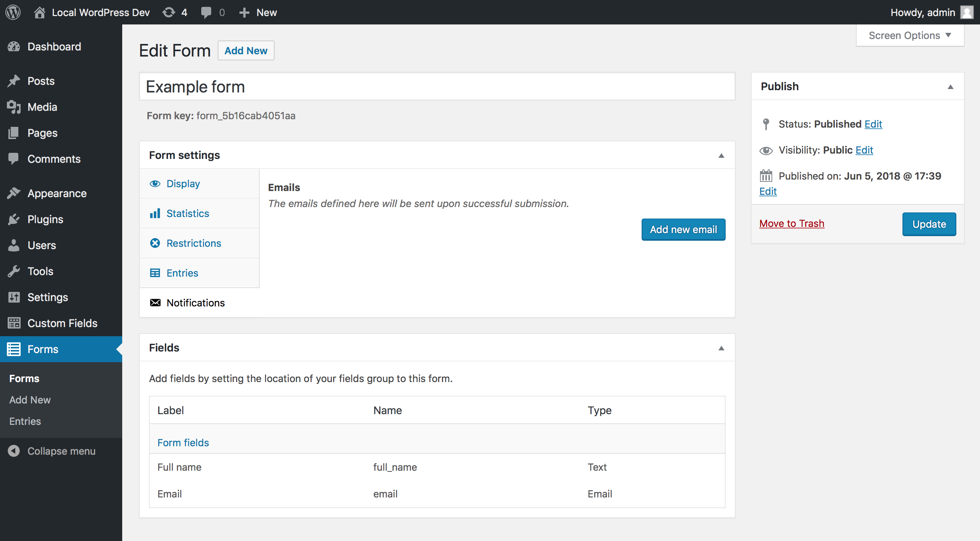The height and width of the screenshot is (541, 980).
Task: Select the Statistics settings tab
Action: (x=188, y=214)
